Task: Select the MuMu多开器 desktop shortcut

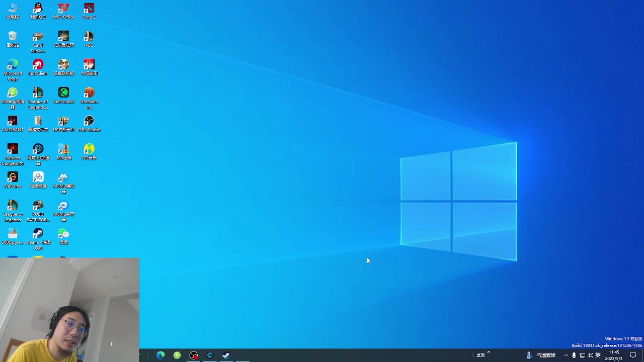Action: 63,211
